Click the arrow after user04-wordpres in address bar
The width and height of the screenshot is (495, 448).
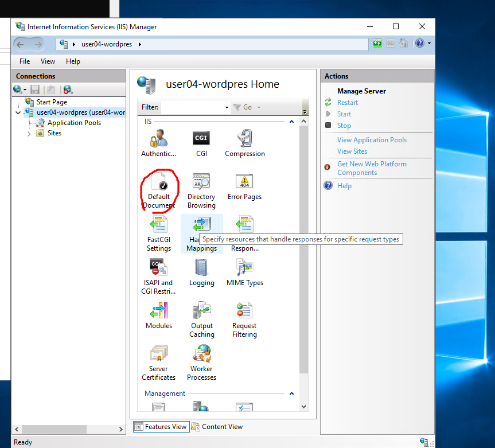tap(139, 45)
